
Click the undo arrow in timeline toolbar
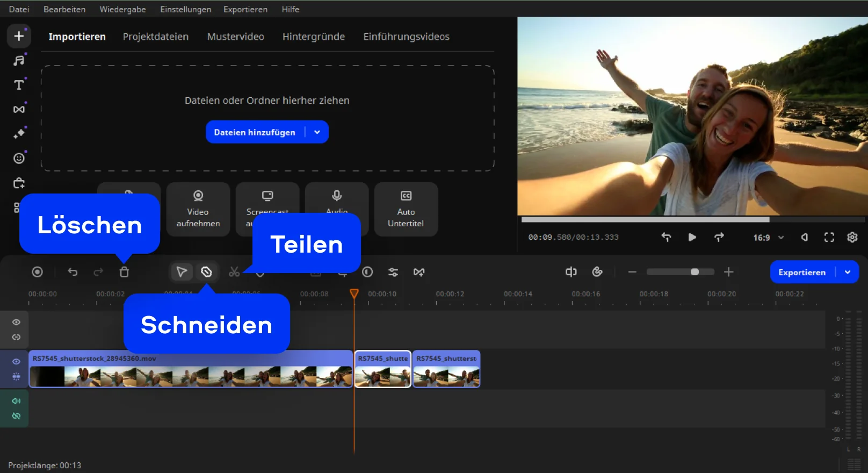click(x=73, y=272)
